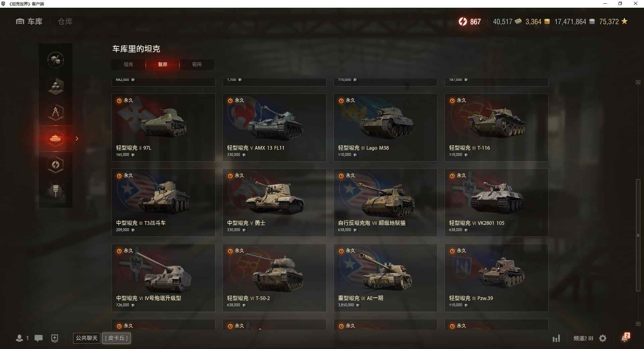Switch to the 坦克 tab
This screenshot has width=644, height=349.
(128, 64)
